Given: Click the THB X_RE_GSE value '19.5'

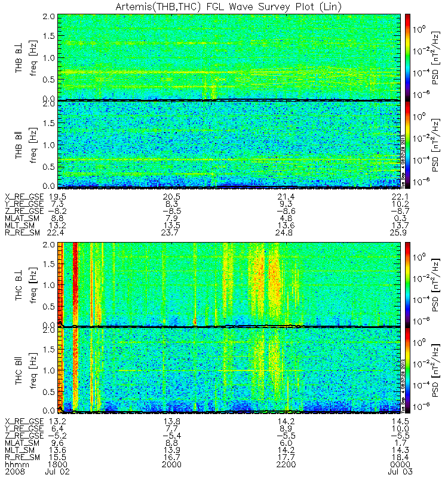Looking at the screenshot, I should point(57,197).
